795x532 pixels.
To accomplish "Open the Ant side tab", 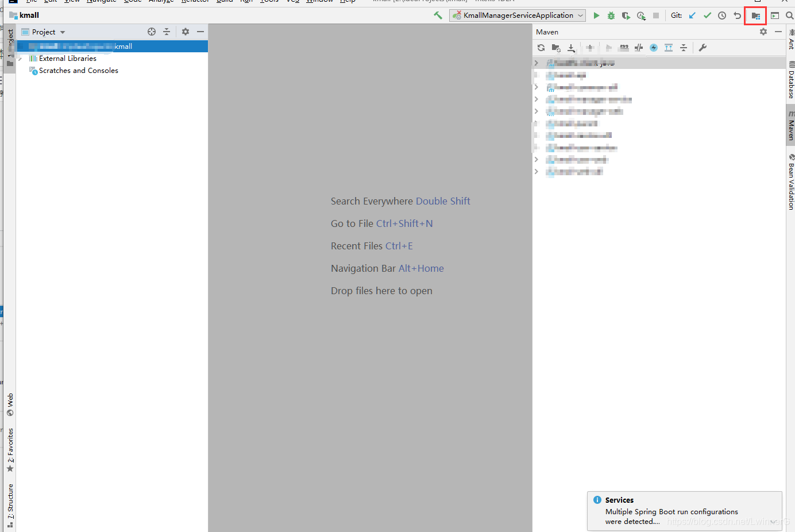I will coord(791,39).
